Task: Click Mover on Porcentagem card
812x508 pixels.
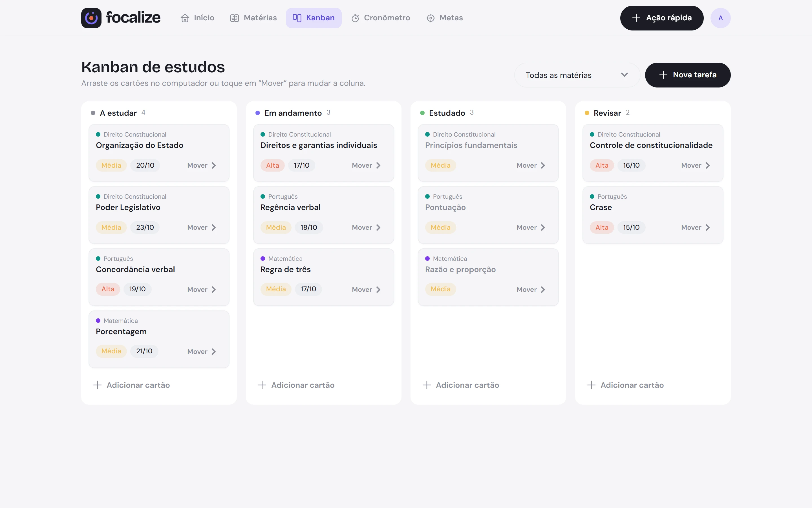Action: (202, 351)
